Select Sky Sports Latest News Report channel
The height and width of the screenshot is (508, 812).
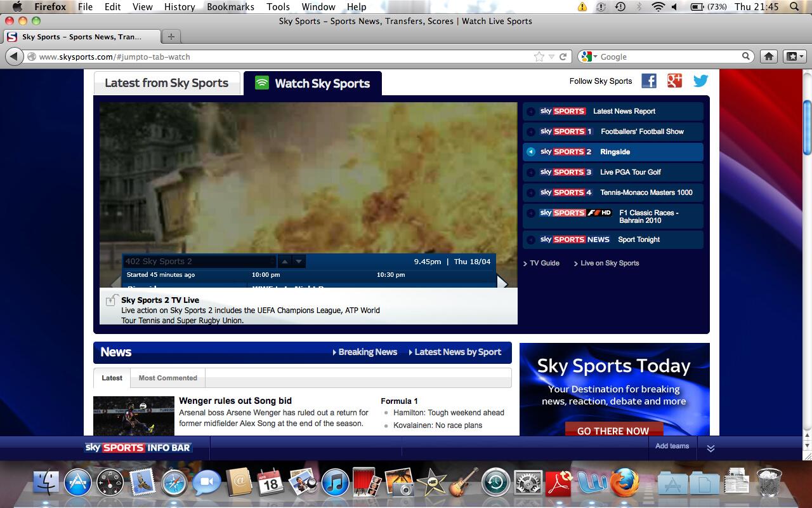[613, 111]
